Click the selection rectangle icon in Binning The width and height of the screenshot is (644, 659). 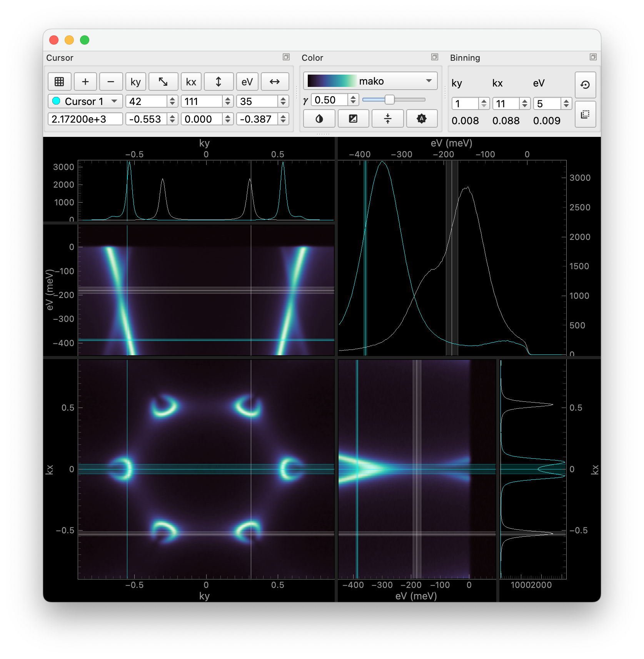pyautogui.click(x=585, y=114)
